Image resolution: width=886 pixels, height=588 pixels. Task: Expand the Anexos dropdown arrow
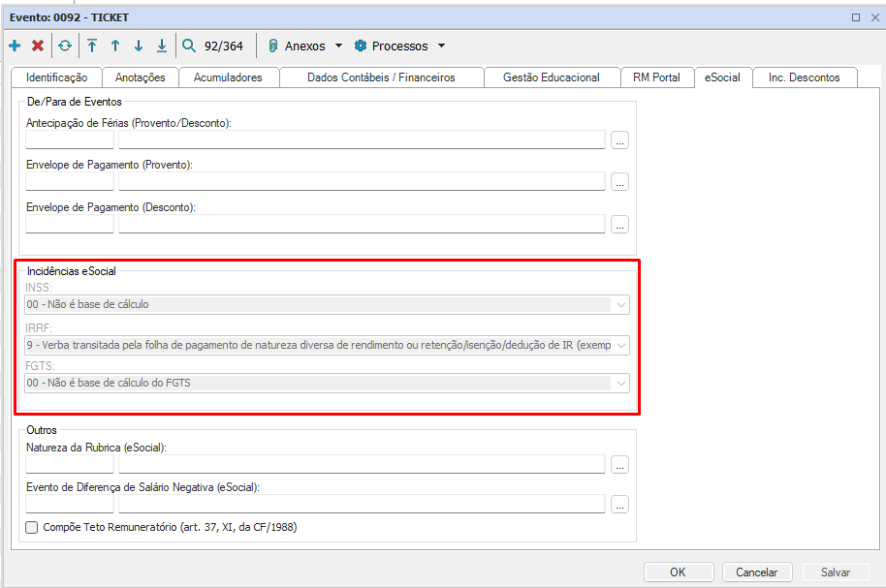tap(339, 46)
